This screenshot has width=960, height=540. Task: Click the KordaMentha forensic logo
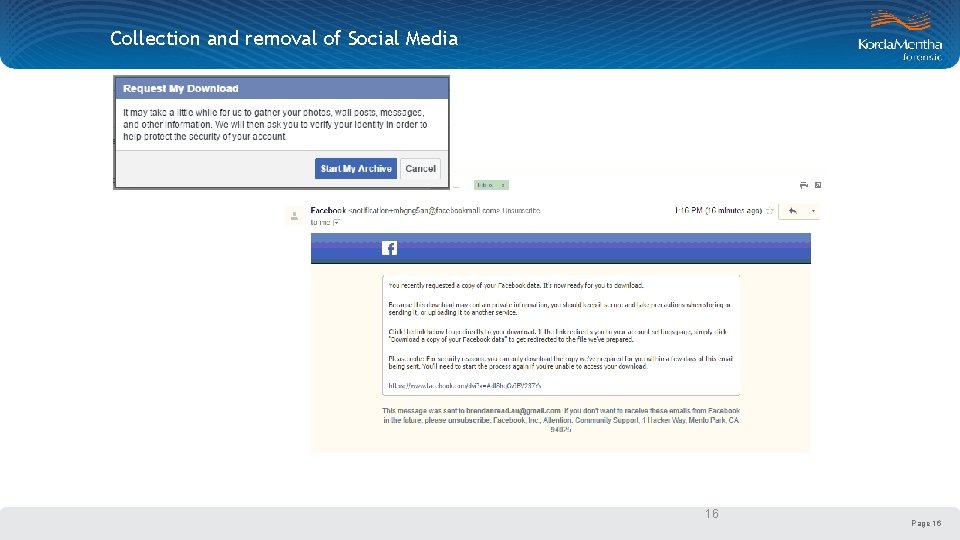900,36
